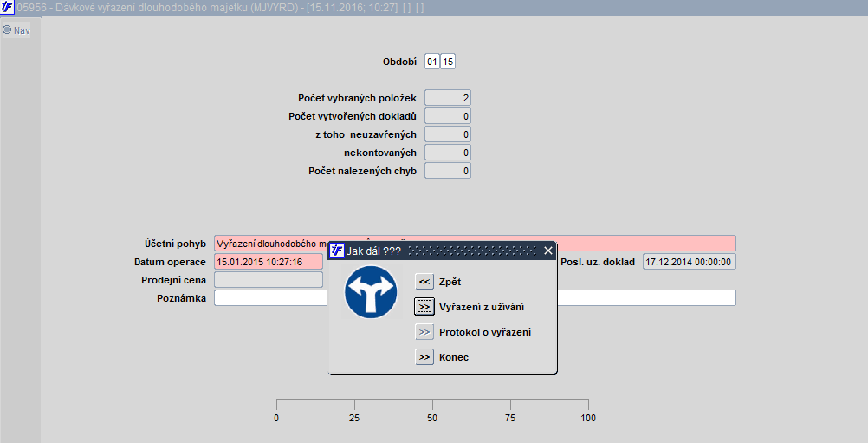The height and width of the screenshot is (443, 868).
Task: Click the z toho neuzavřených field
Action: tap(448, 134)
